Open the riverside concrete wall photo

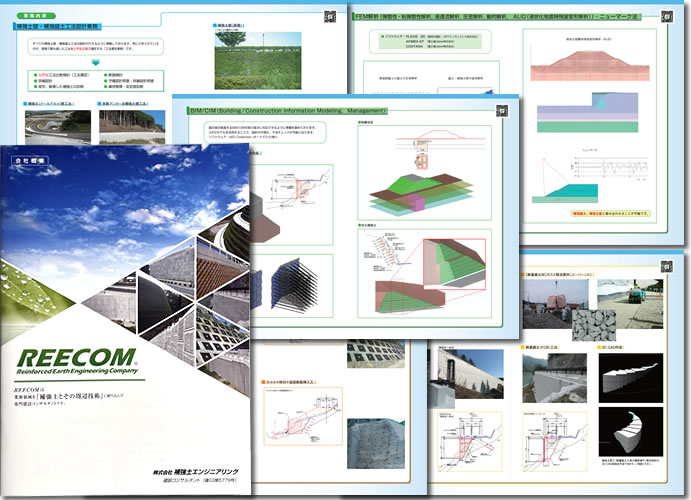pos(554,378)
